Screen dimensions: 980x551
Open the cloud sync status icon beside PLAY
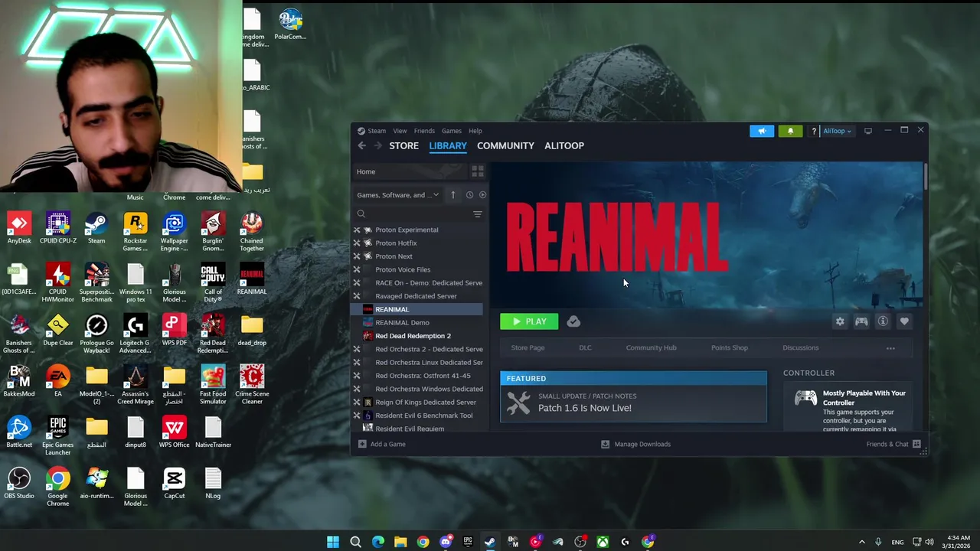coord(573,322)
